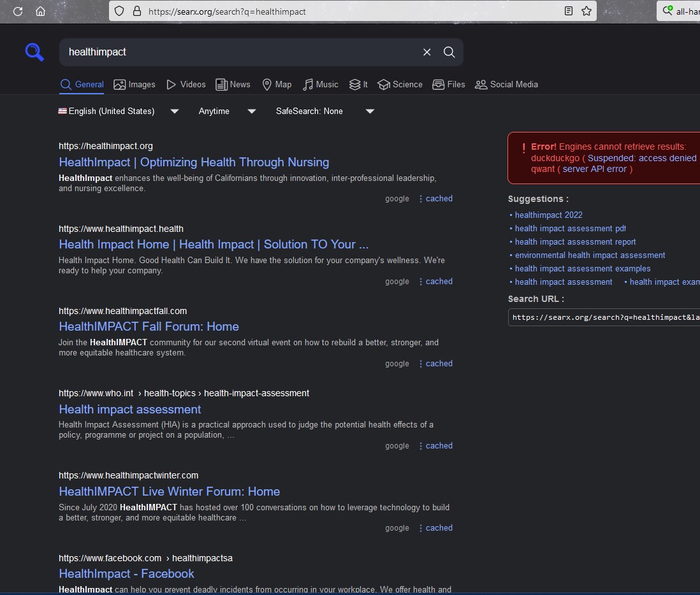Open the Anytime time range dropdown
The width and height of the screenshot is (700, 595).
coord(226,111)
